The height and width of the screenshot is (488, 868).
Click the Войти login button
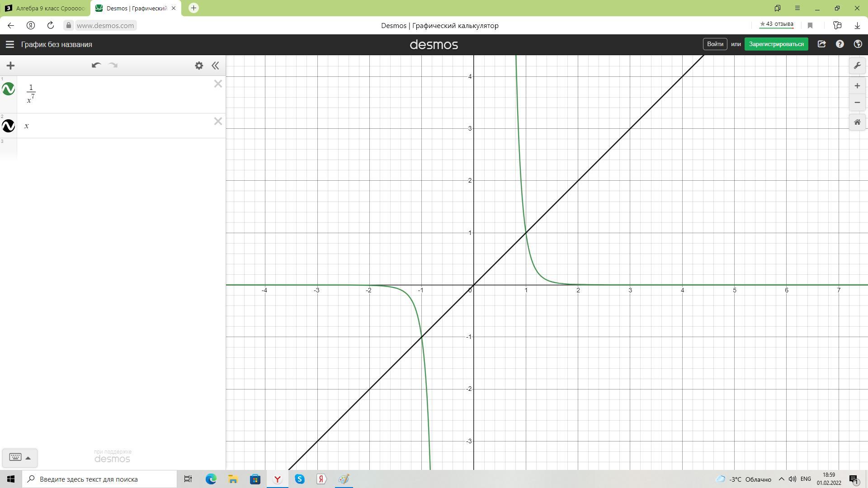pyautogui.click(x=715, y=44)
